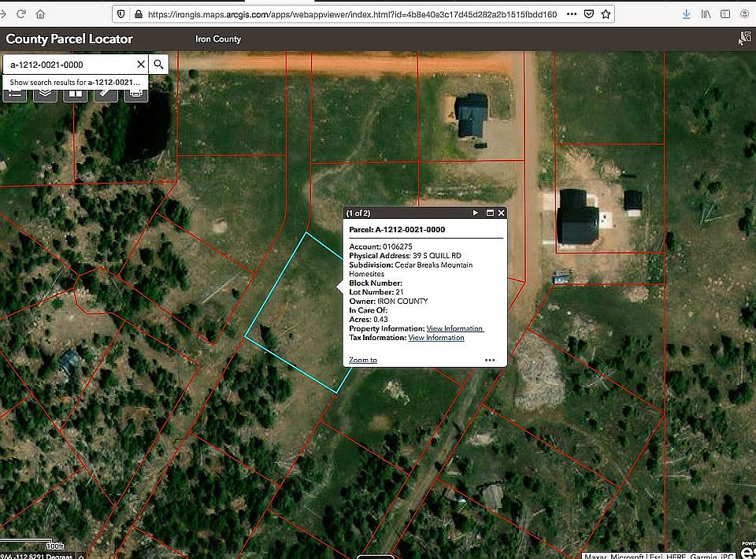Screen dimensions: 756x559
Task: Toggle the browser sidebar view
Action: tap(724, 14)
